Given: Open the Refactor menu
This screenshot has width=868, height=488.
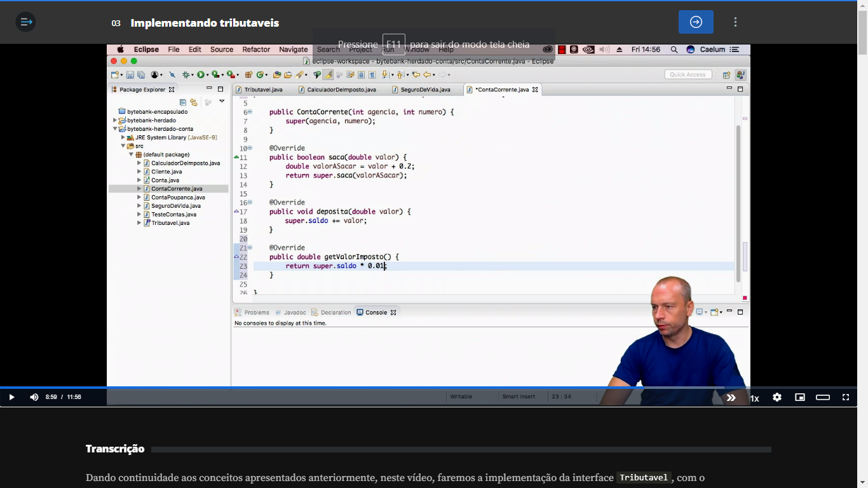Looking at the screenshot, I should [256, 50].
